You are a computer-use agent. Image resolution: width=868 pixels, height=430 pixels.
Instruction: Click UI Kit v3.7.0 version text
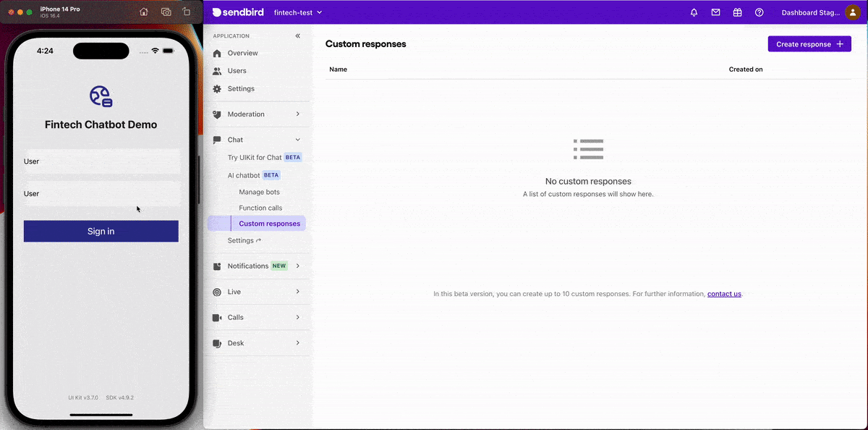tap(83, 397)
